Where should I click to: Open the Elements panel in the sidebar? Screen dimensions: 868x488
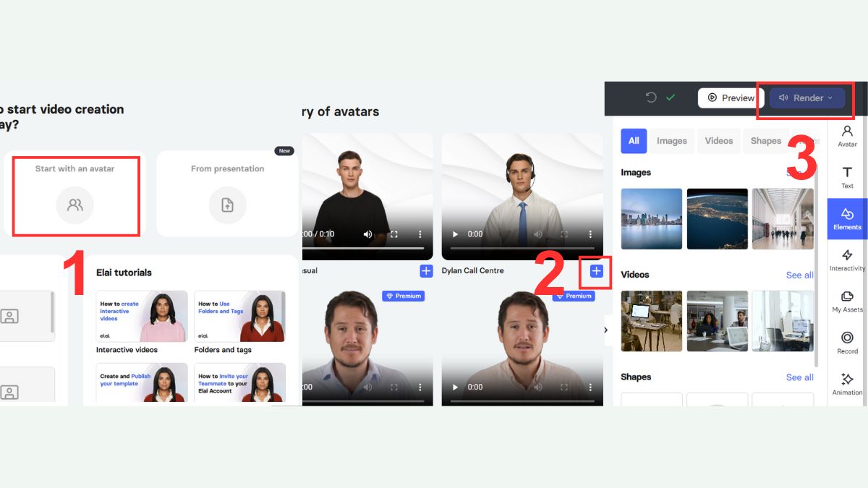tap(847, 219)
